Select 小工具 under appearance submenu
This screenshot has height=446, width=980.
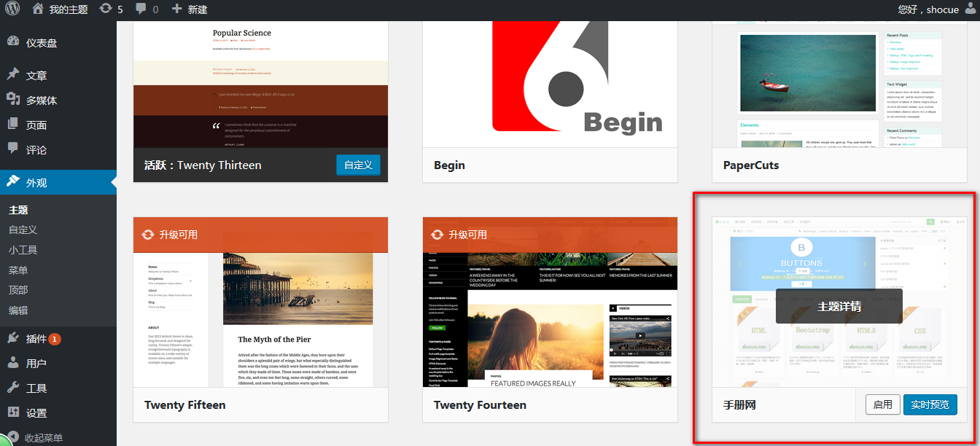click(x=23, y=250)
